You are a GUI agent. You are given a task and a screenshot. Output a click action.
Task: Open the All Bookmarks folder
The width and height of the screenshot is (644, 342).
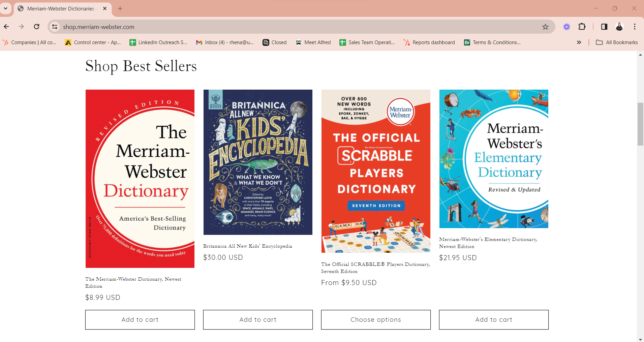[x=617, y=42]
